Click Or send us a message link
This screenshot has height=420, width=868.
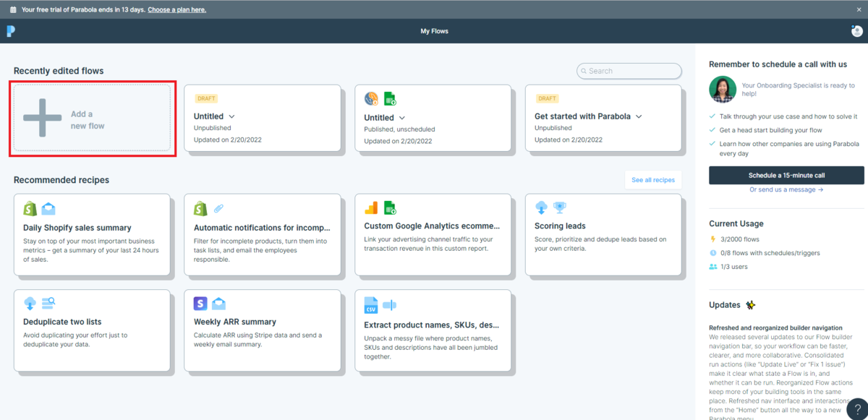click(786, 190)
